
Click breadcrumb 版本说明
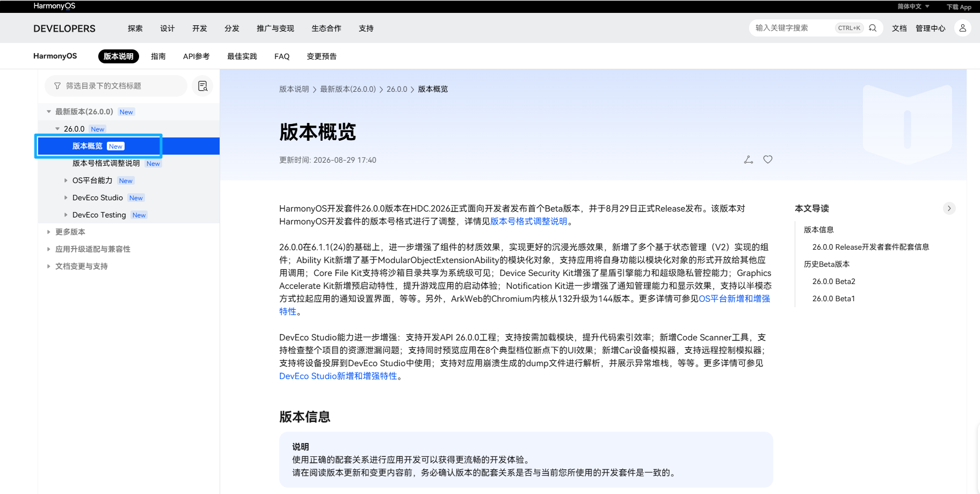294,89
